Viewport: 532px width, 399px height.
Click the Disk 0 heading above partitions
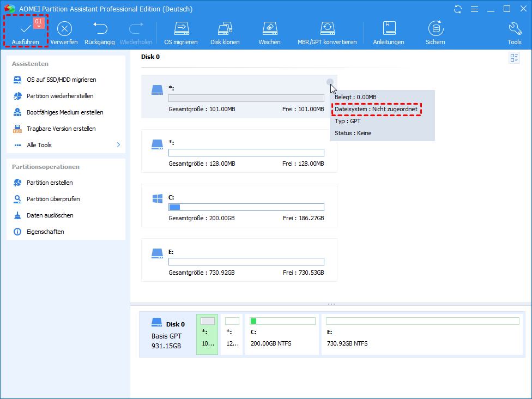coord(150,57)
